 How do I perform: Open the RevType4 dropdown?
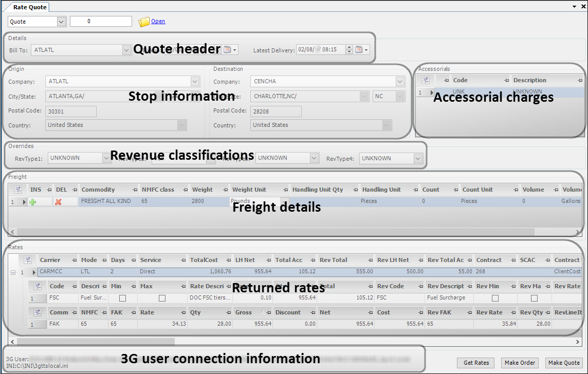click(x=417, y=159)
